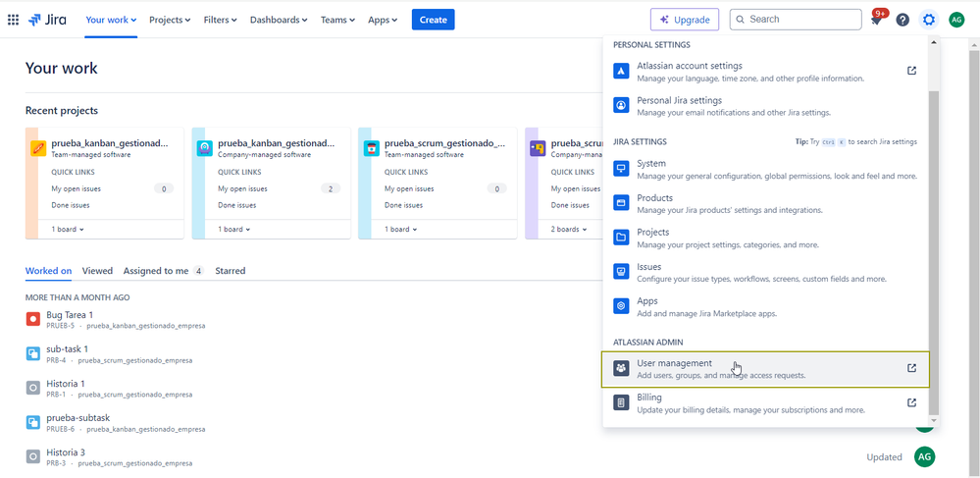Click Atlassian account settings entry text
Viewport: 980px width, 478px height.
pos(690,66)
